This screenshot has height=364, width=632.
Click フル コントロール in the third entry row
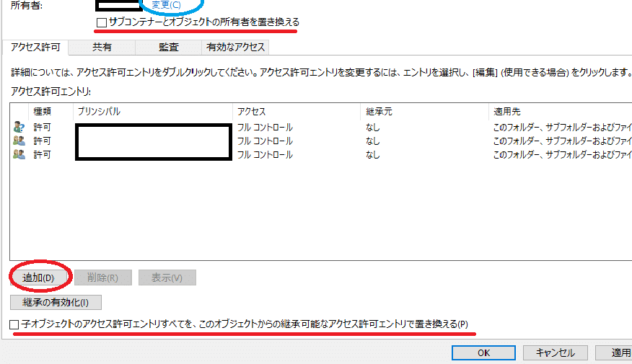click(265, 155)
